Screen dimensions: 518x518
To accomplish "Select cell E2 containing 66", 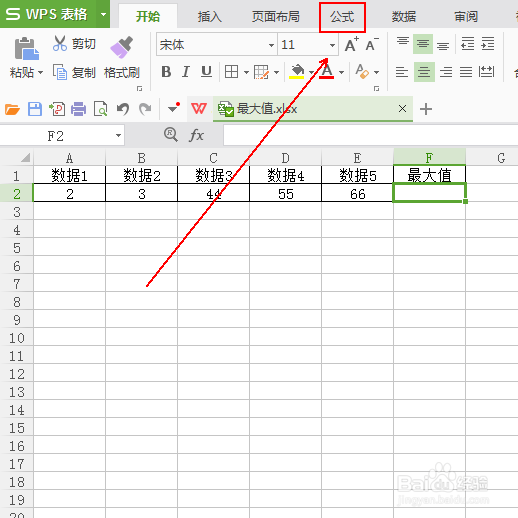I will (x=357, y=194).
